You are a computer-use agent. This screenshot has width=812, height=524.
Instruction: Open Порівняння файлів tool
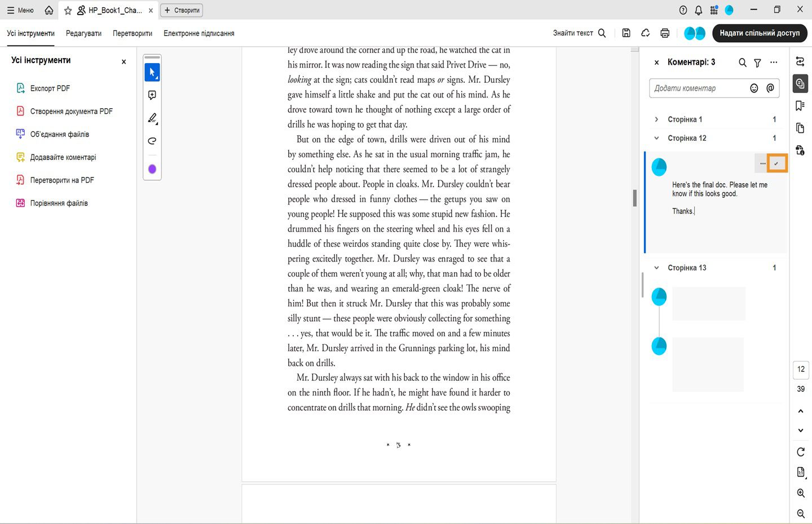[x=59, y=203]
